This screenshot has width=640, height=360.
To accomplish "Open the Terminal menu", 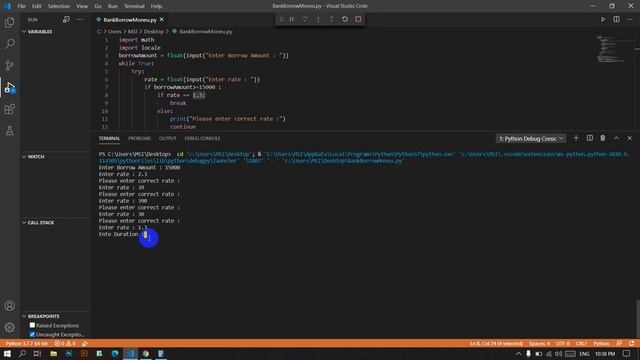I will click(x=134, y=6).
